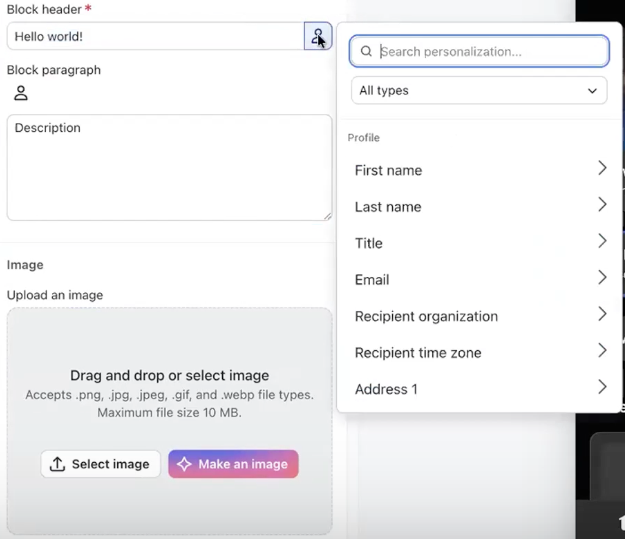The image size is (625, 539).
Task: Click the person icon under Block paragraph
Action: point(21,93)
